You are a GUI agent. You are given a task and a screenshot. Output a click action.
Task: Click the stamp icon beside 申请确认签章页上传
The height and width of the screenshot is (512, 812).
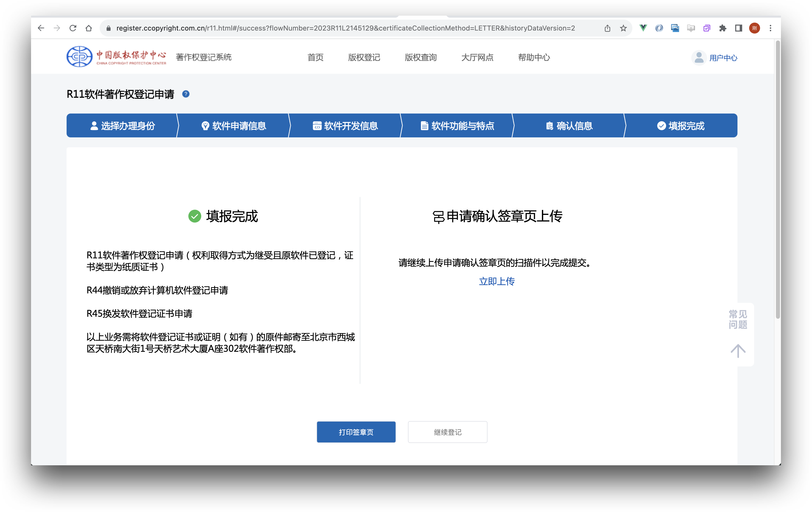pos(438,217)
